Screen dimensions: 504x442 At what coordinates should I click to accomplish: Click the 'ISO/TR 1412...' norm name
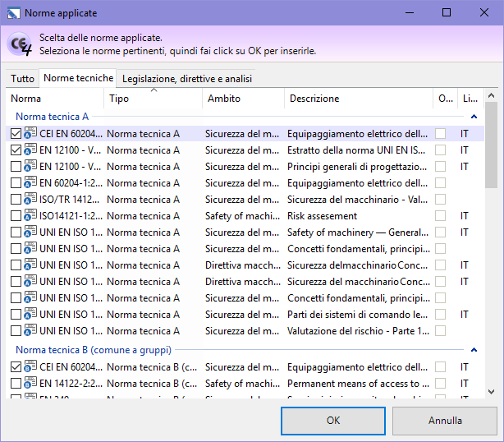tap(70, 200)
